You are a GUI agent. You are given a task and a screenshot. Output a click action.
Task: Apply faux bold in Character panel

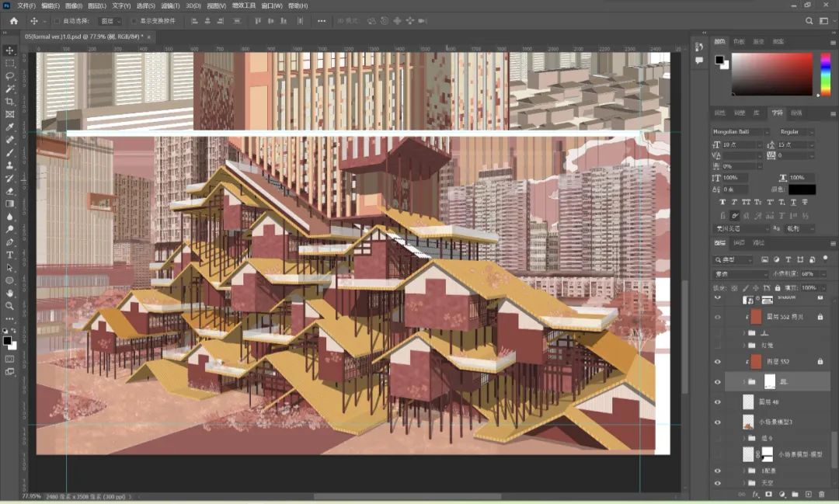point(722,202)
